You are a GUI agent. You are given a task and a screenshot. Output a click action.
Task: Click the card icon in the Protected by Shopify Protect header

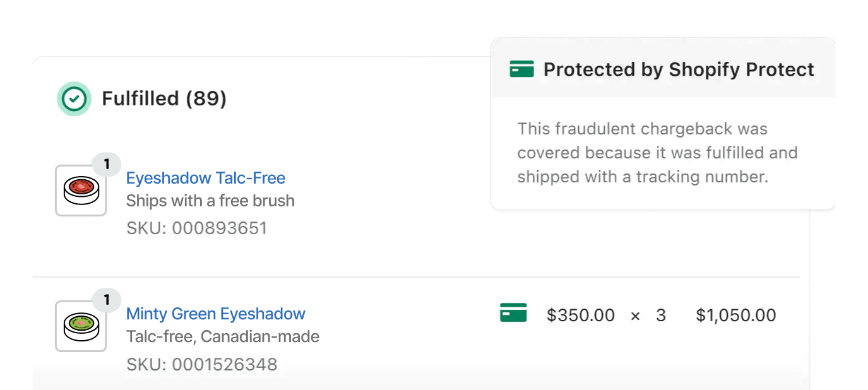(521, 69)
